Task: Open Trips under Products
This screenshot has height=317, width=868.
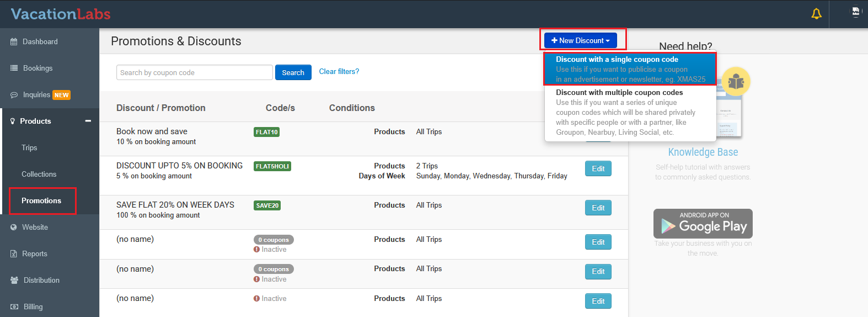Action: [29, 148]
